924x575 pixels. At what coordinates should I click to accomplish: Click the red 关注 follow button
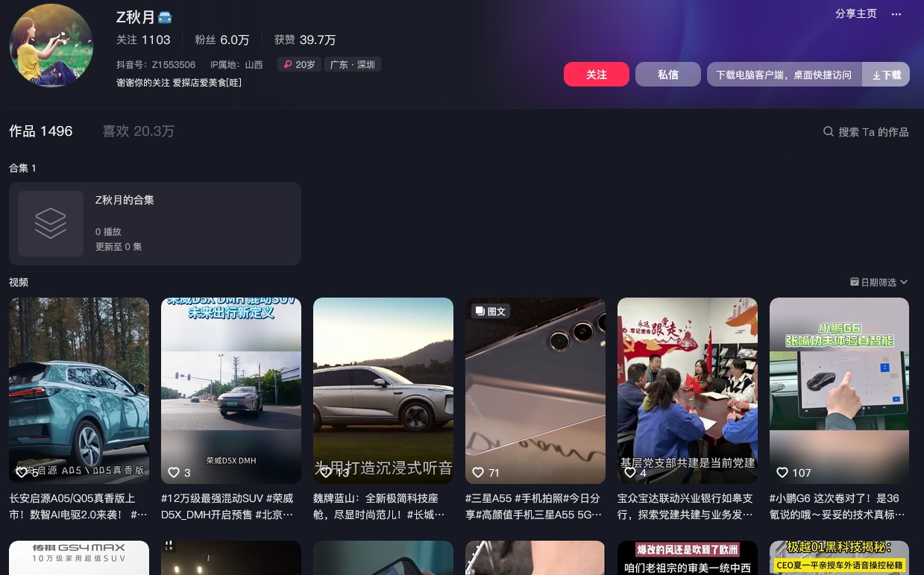(x=597, y=75)
